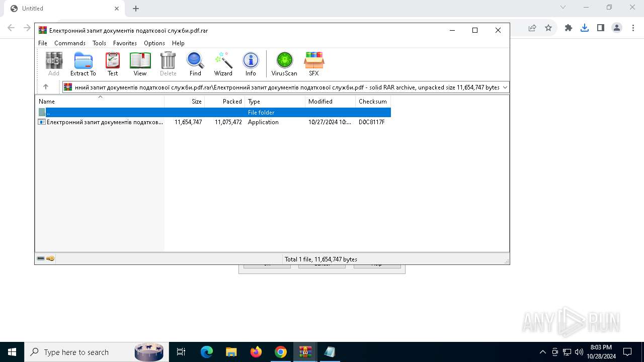Maximize the WinRAR window
Screen dimensions: 644x362
click(474, 30)
